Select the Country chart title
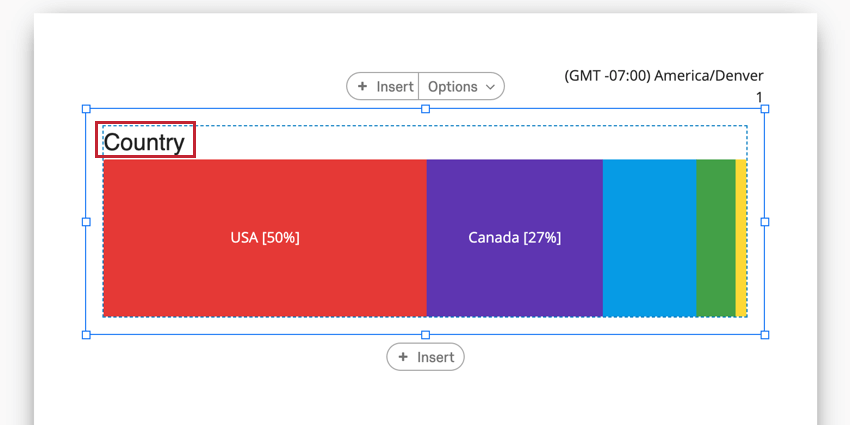Image resolution: width=850 pixels, height=425 pixels. pyautogui.click(x=145, y=142)
